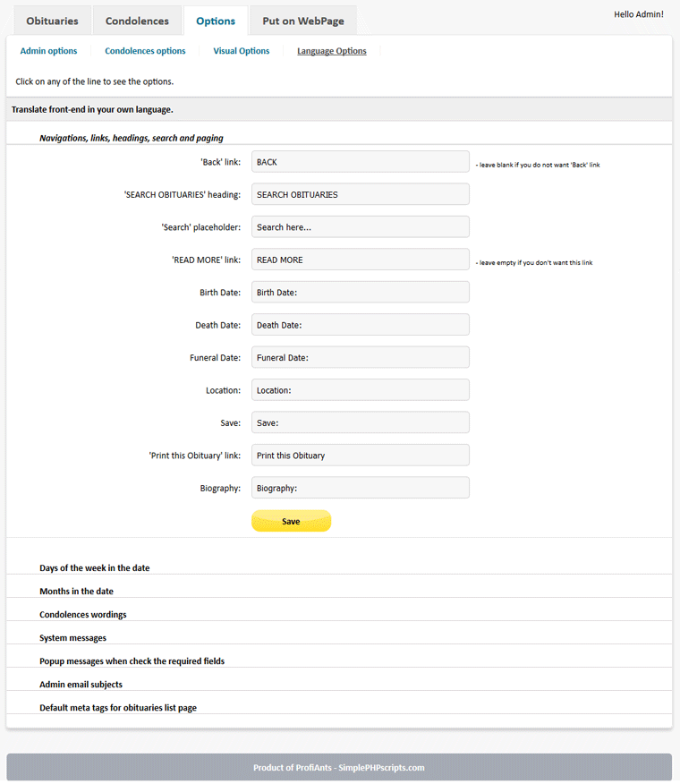Click the 'Search' placeholder input box
Image resolution: width=680 pixels, height=784 pixels.
tap(360, 226)
